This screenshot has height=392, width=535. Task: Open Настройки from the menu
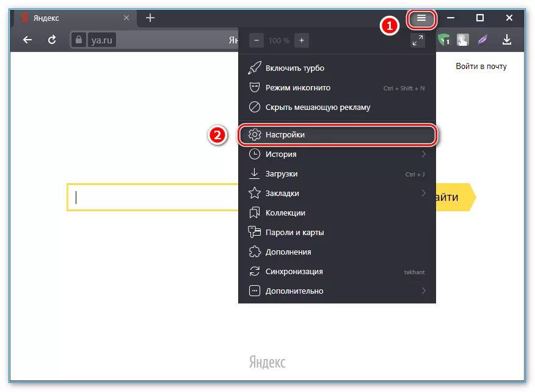pos(337,135)
